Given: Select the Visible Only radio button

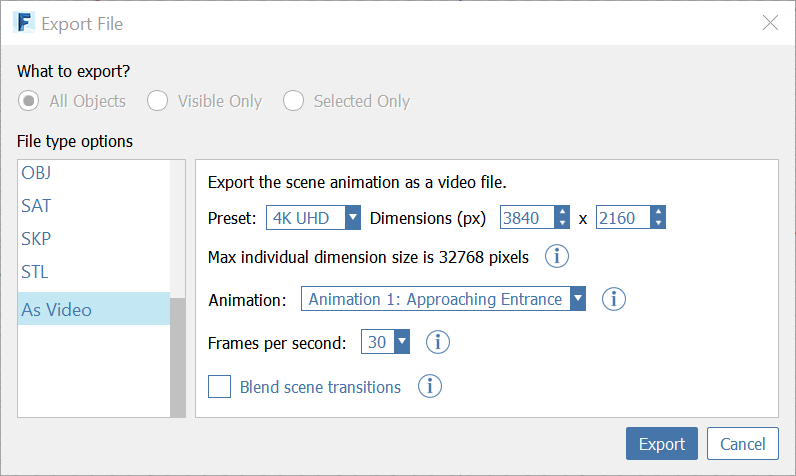Looking at the screenshot, I should click(x=157, y=101).
